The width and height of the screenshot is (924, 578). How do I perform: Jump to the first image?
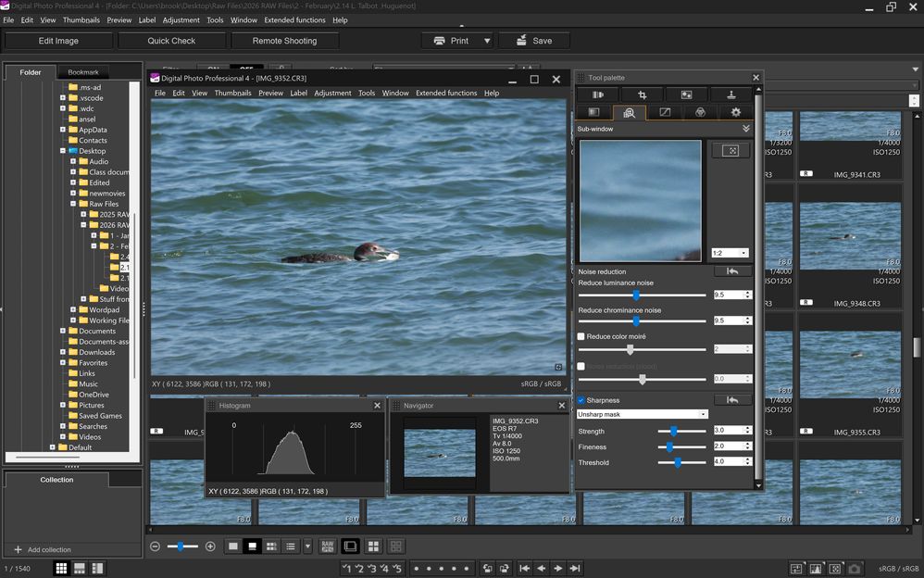(524, 569)
